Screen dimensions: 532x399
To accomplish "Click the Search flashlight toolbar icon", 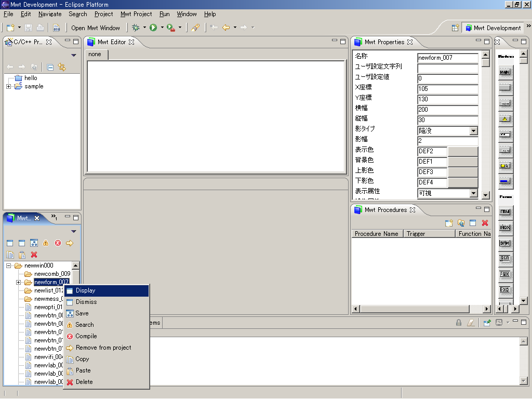I will tap(195, 28).
